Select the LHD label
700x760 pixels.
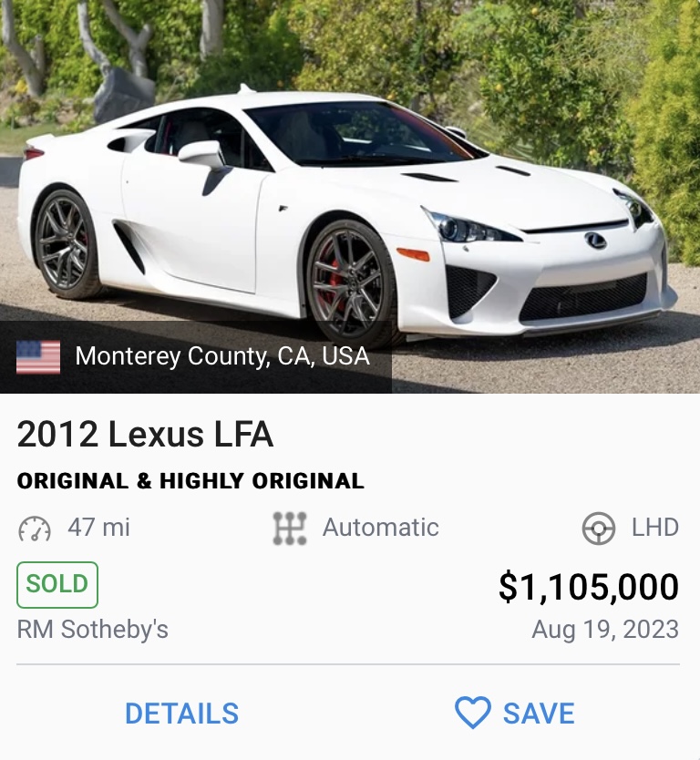(654, 528)
